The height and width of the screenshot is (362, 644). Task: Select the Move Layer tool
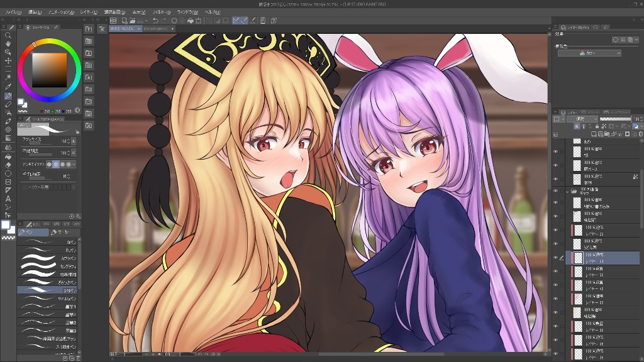[8, 61]
